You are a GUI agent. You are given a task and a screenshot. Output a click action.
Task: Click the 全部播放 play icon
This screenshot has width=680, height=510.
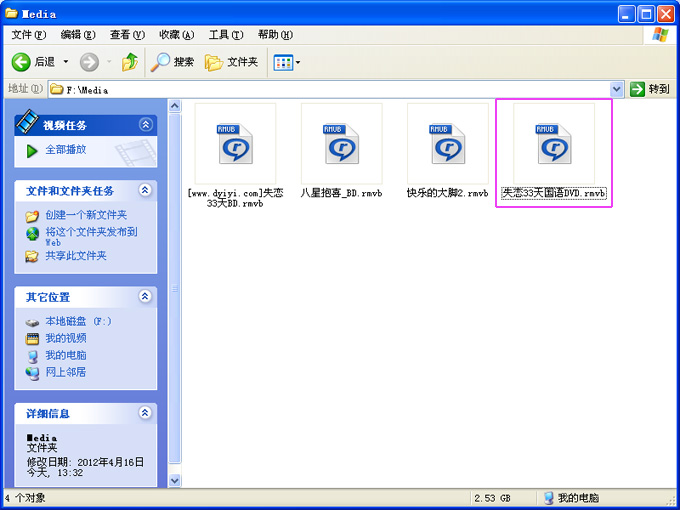coord(32,151)
